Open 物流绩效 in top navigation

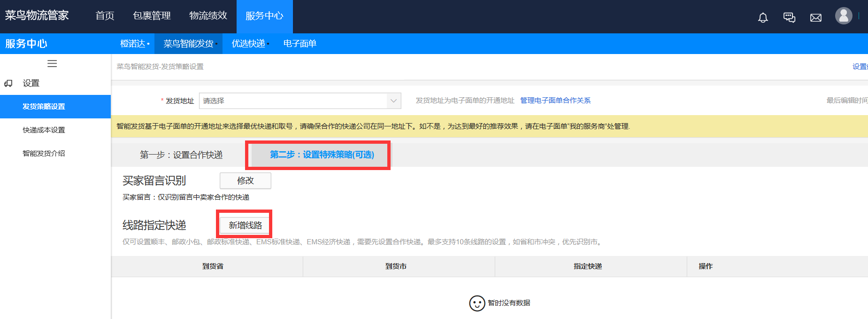point(208,16)
